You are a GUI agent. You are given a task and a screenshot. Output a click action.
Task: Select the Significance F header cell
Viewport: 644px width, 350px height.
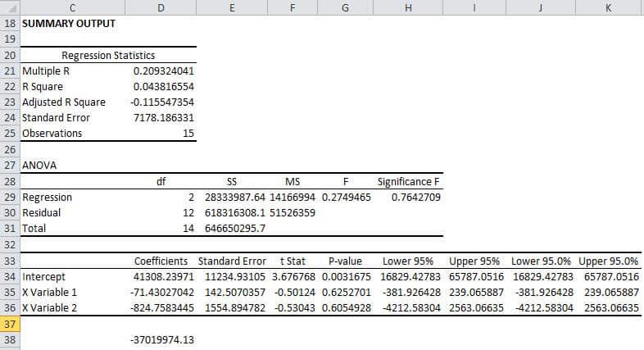point(408,181)
